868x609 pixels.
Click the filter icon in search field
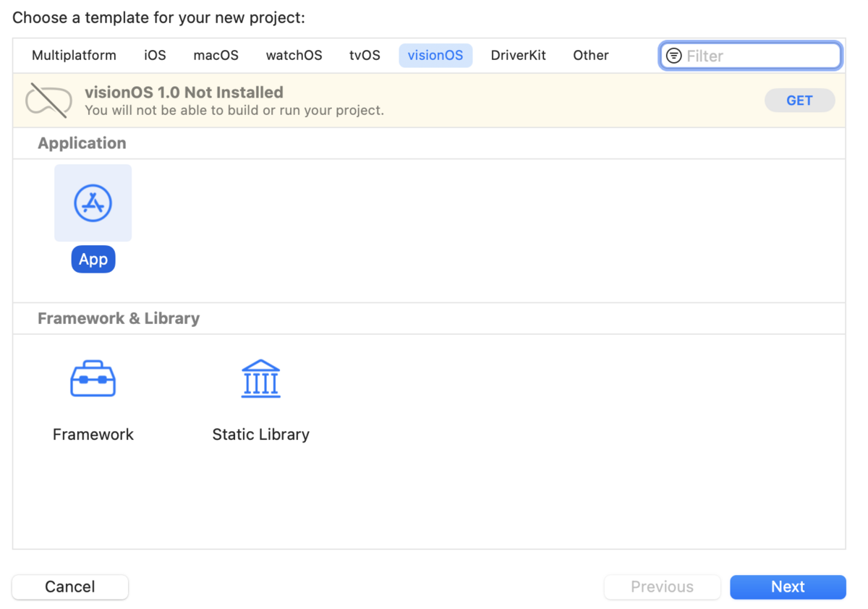pyautogui.click(x=673, y=56)
